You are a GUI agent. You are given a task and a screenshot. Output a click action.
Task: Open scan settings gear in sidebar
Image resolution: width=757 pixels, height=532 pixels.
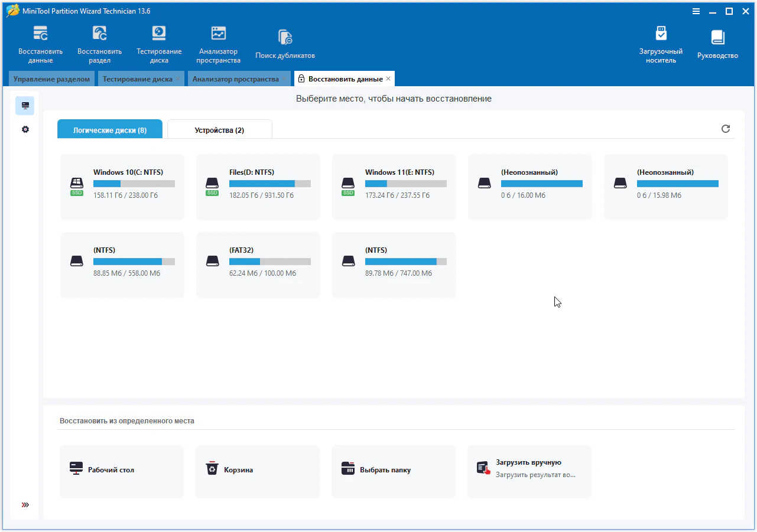[x=25, y=129]
